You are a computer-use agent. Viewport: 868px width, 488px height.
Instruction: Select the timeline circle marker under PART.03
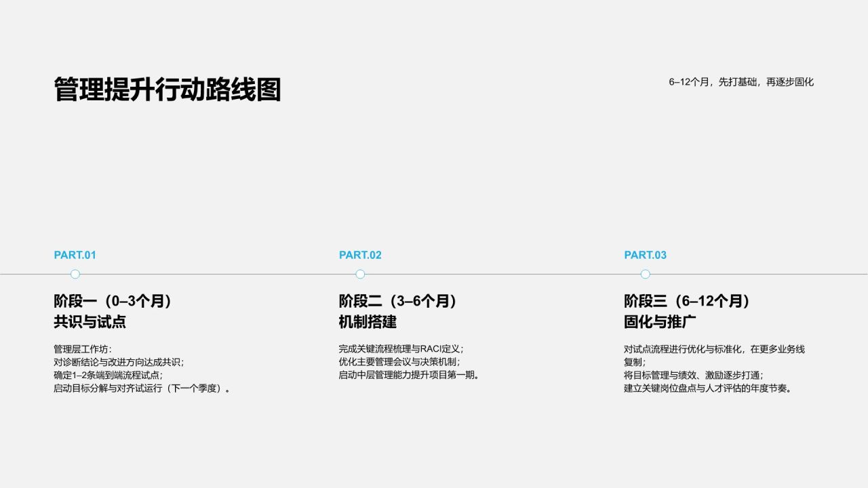(x=645, y=274)
